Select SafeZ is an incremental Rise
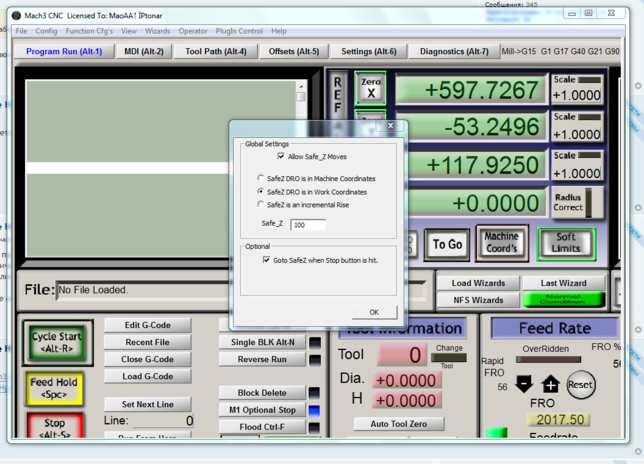 (x=260, y=204)
